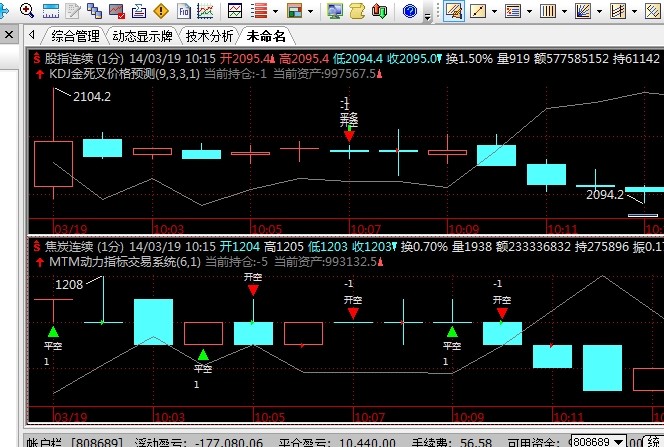The height and width of the screenshot is (447, 664).
Task: Click the red-green up/down arrows icon
Action: [x=380, y=11]
